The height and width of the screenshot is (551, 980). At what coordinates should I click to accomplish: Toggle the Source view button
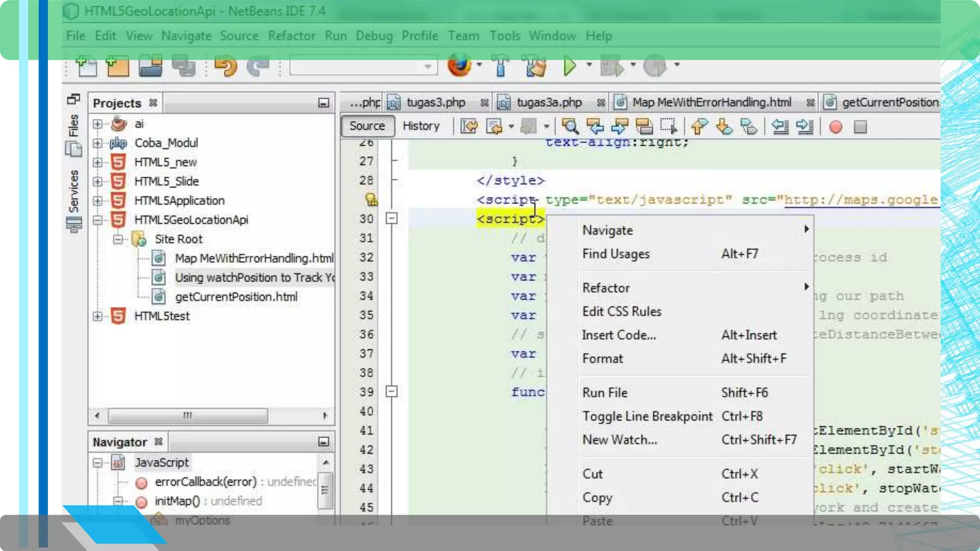coord(367,126)
